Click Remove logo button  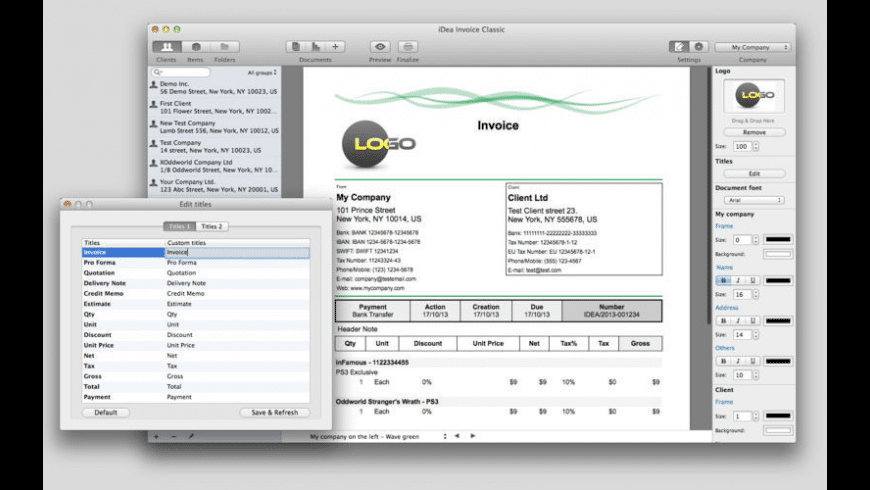tap(754, 133)
